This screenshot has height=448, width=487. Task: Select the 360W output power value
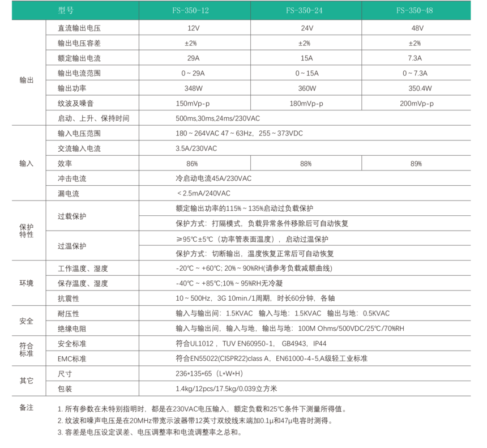307,88
